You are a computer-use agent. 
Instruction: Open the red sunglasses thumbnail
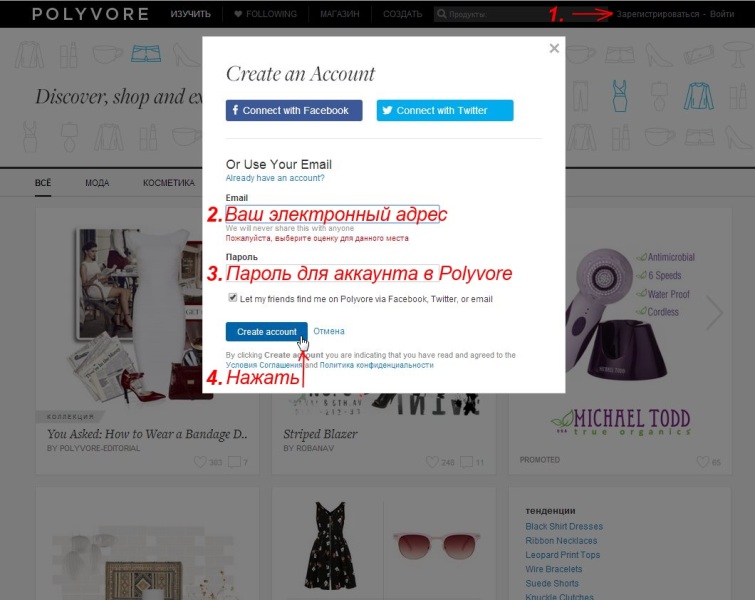point(437,545)
